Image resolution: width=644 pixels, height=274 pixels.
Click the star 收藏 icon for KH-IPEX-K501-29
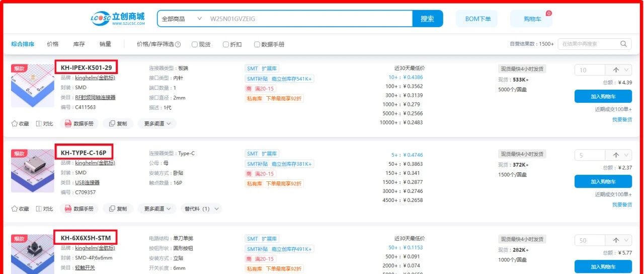15,123
